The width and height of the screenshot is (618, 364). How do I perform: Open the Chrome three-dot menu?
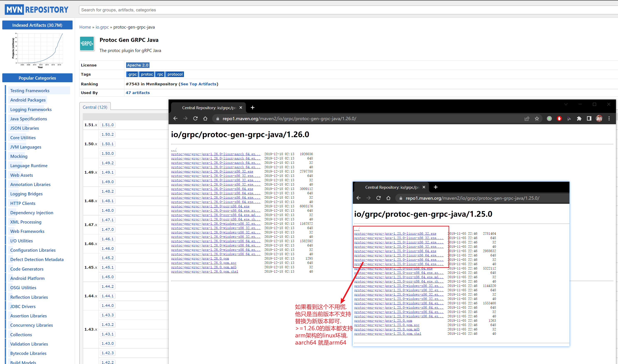(x=609, y=119)
